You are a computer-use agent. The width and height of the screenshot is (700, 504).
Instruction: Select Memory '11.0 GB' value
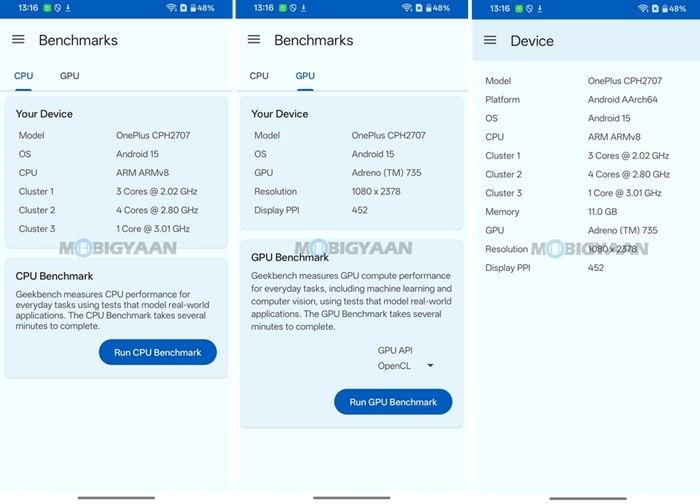602,212
